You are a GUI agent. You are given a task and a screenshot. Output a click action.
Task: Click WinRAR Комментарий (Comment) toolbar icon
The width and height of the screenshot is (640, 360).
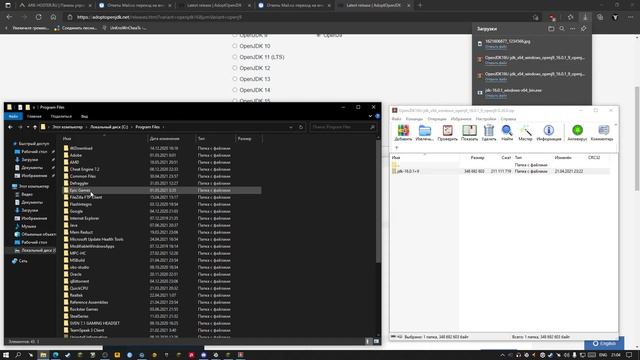602,133
